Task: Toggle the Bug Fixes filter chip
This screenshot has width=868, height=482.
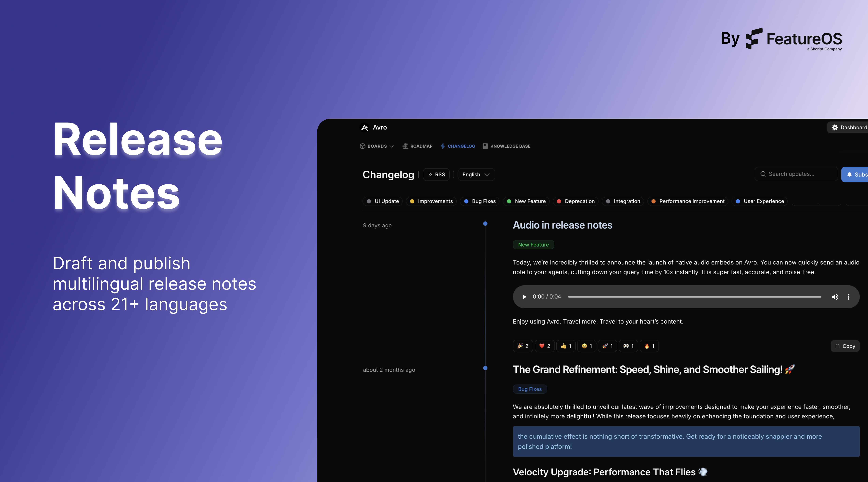Action: 480,201
